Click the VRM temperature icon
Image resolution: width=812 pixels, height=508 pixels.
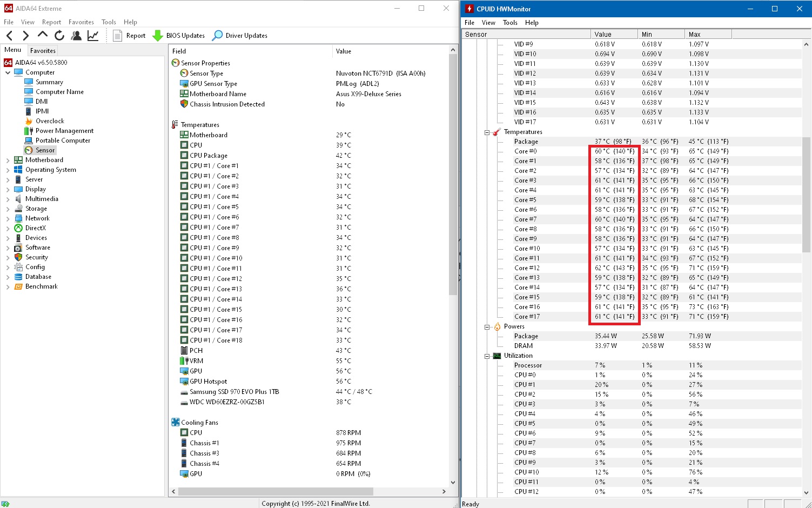pyautogui.click(x=184, y=361)
